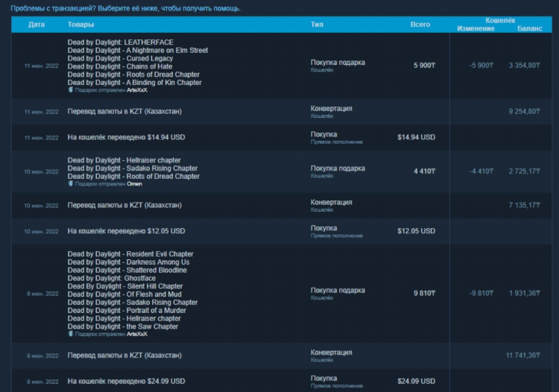Click the 'Всего' column header
Viewport: 559px width, 392px height.
coord(420,25)
